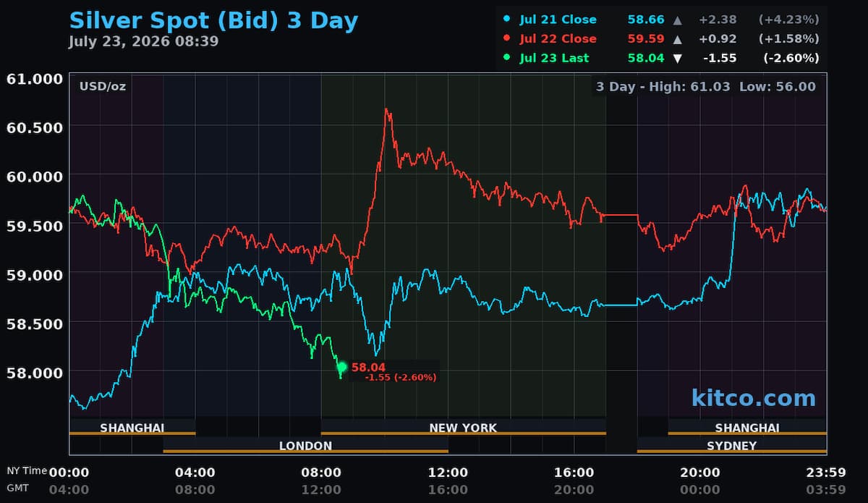Click the Silver Spot (Bid) 3 Day title
868x503 pixels.
[x=213, y=20]
